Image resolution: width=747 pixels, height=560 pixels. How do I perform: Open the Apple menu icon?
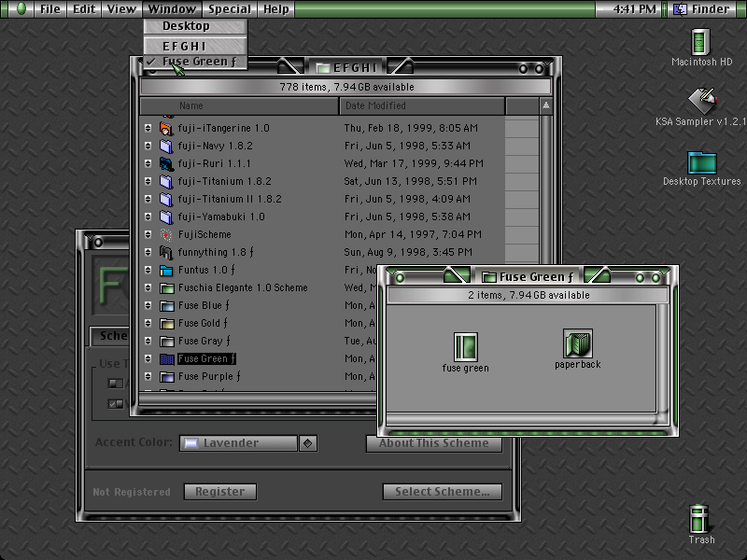pos(21,8)
